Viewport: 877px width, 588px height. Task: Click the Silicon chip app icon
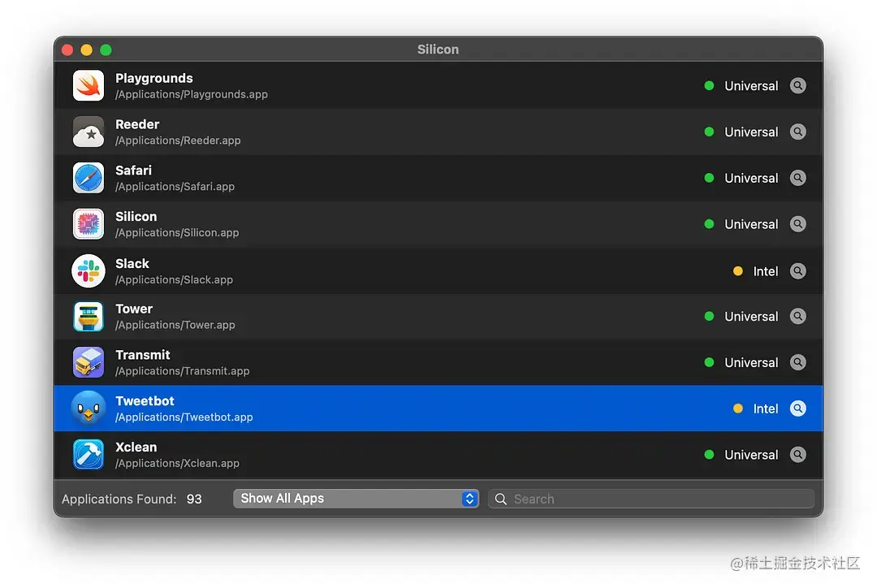point(89,224)
